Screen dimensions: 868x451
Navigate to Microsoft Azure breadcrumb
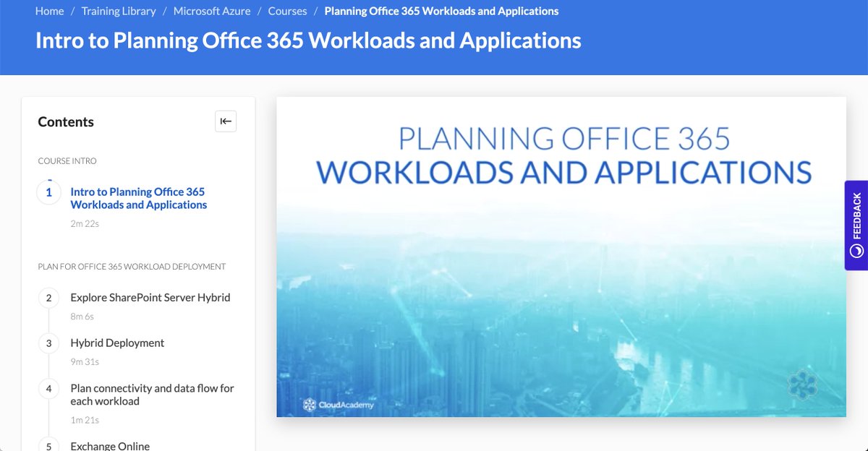(x=212, y=11)
